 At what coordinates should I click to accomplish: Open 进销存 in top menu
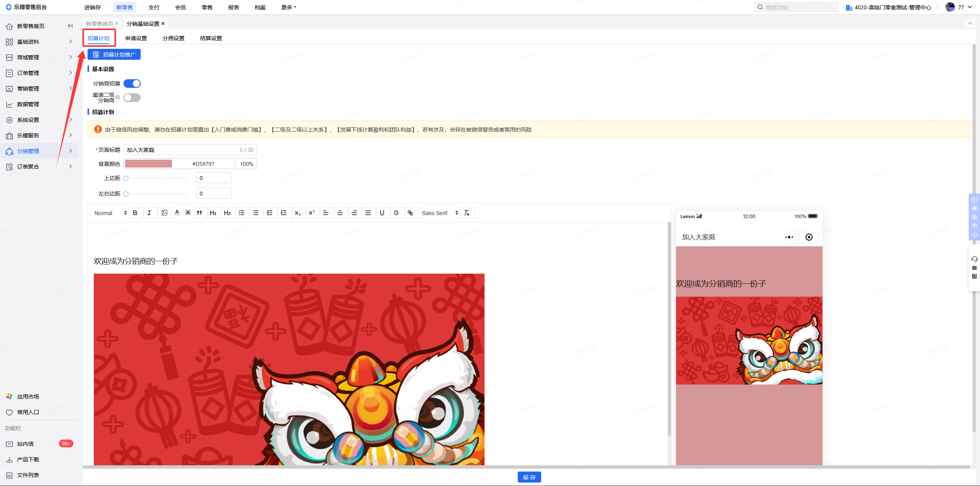93,7
